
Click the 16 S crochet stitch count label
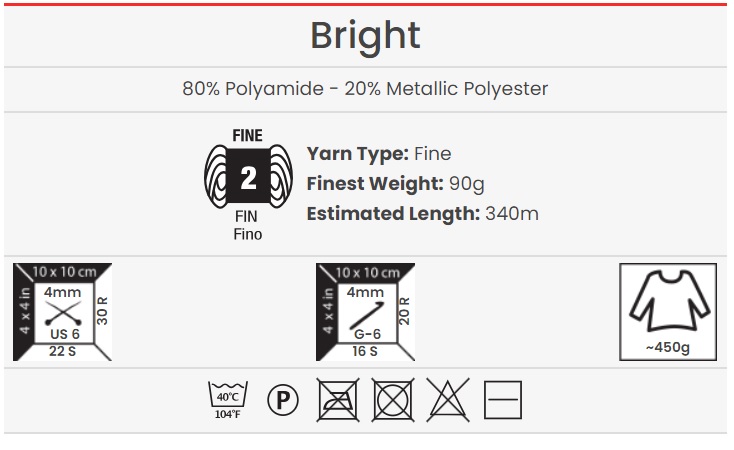(365, 351)
